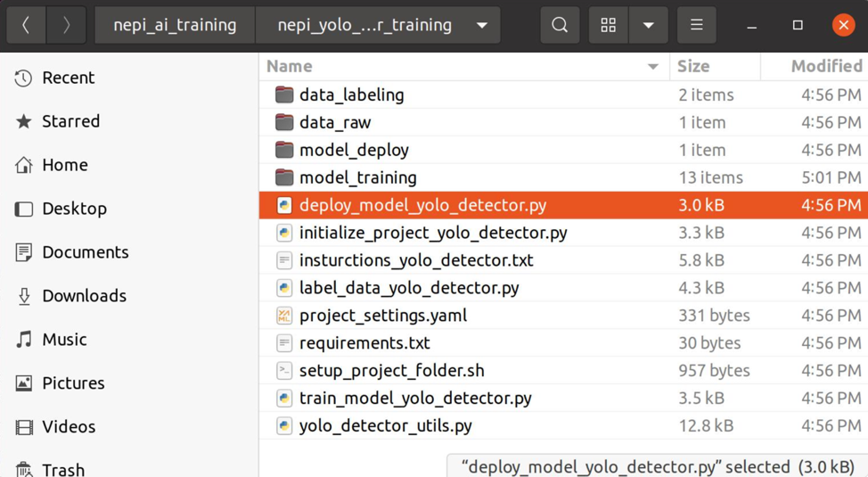
Task: Open view options dropdown arrow
Action: pyautogui.click(x=649, y=26)
